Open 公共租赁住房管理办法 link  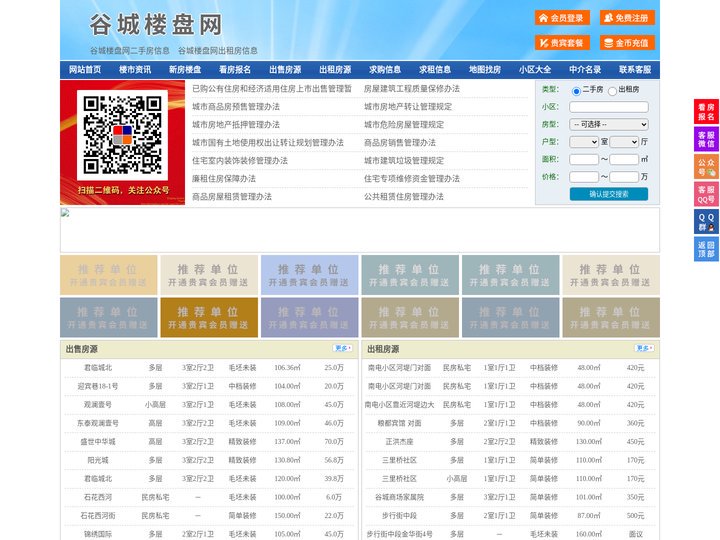click(x=404, y=196)
